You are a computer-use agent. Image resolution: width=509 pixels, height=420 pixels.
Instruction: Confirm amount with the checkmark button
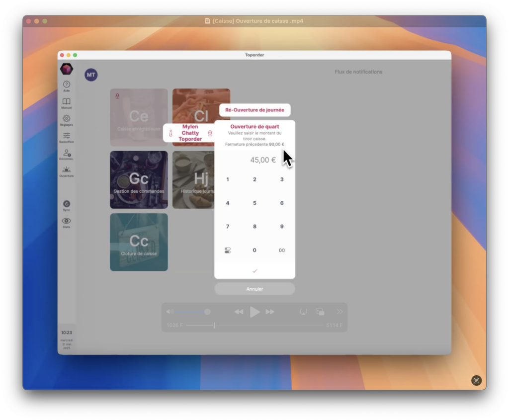[254, 271]
